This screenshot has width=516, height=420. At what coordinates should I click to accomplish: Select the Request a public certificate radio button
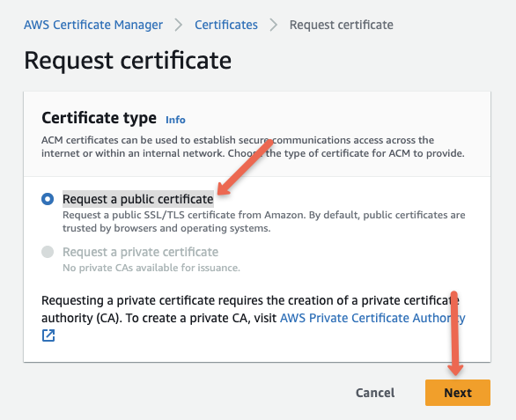point(48,199)
